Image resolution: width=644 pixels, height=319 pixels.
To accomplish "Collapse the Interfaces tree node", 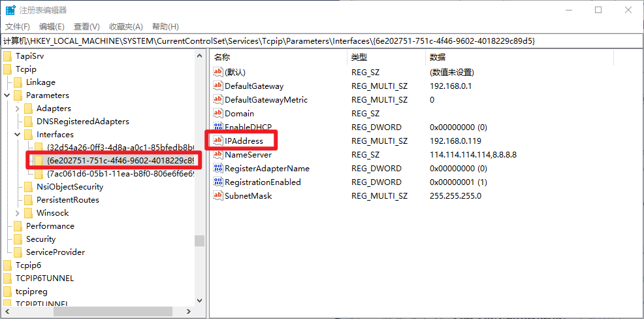I will [x=17, y=135].
